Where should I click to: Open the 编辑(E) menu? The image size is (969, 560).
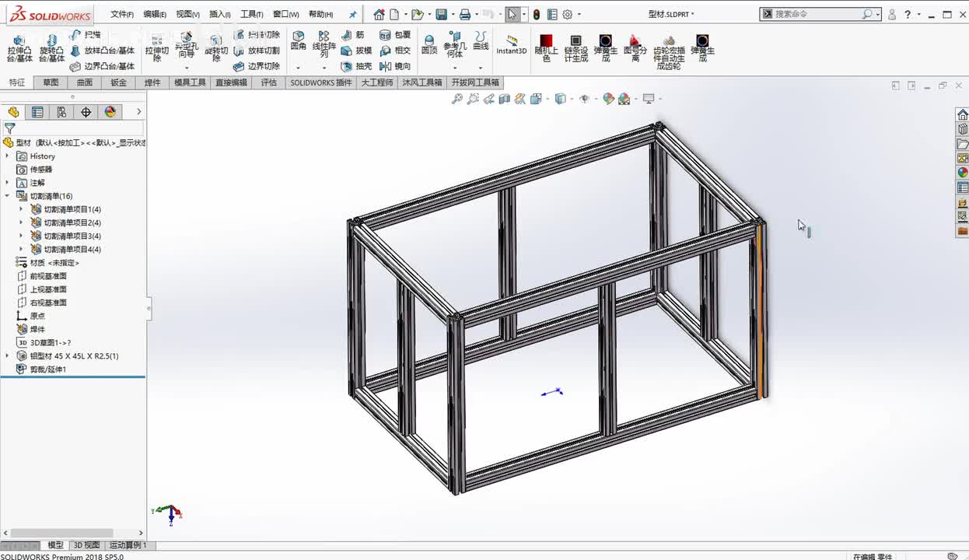155,14
